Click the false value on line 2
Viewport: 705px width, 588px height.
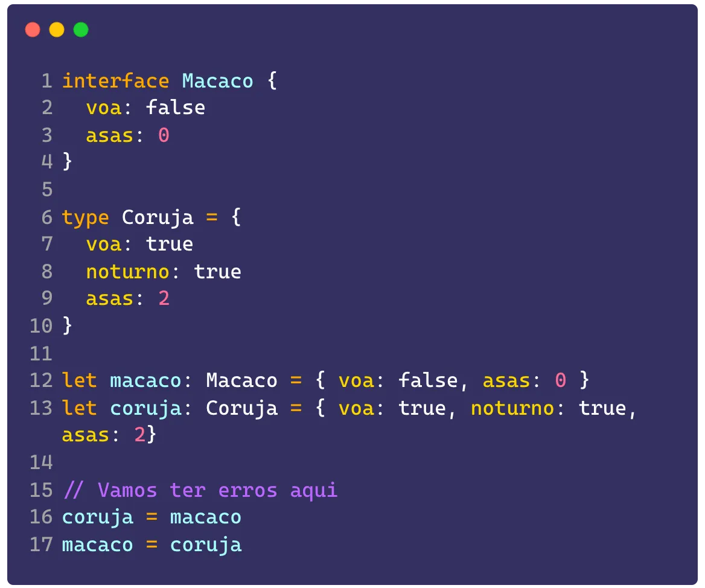coord(176,108)
